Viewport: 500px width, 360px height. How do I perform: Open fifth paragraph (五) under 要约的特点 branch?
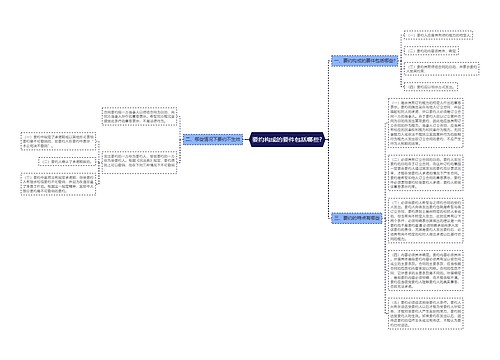pyautogui.click(x=426, y=313)
